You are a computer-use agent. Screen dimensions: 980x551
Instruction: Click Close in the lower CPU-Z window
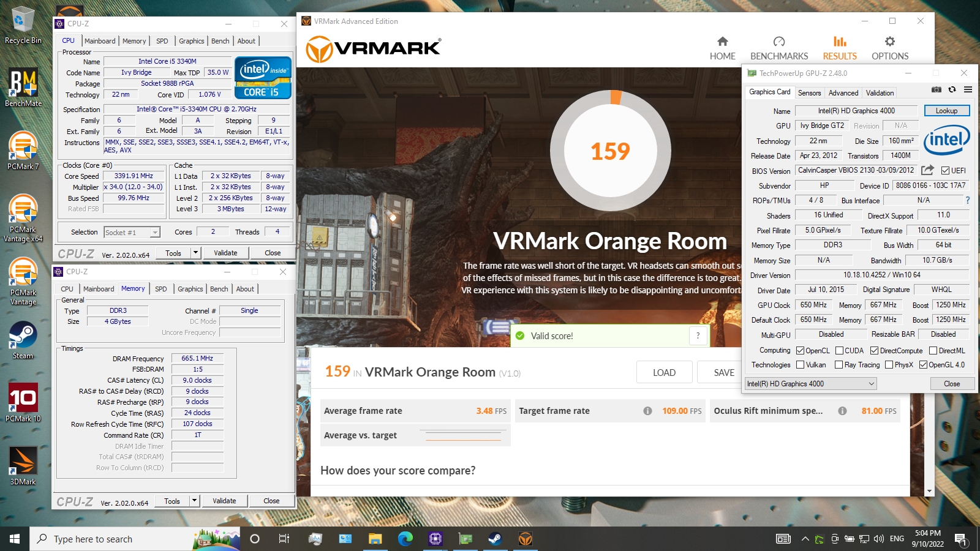click(x=271, y=501)
